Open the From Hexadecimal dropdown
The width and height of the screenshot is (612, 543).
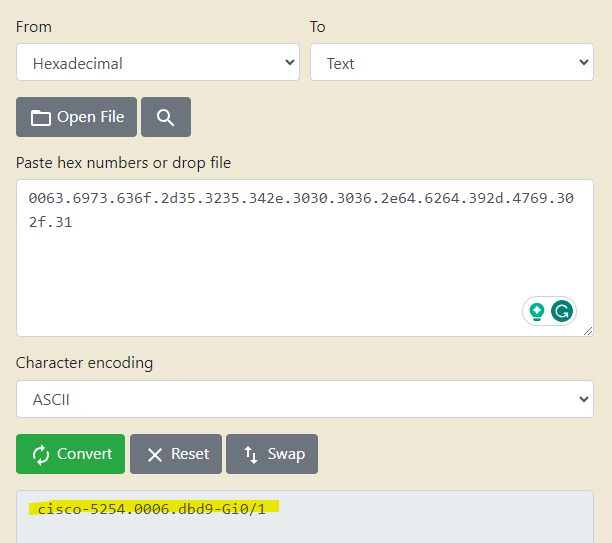(x=158, y=62)
